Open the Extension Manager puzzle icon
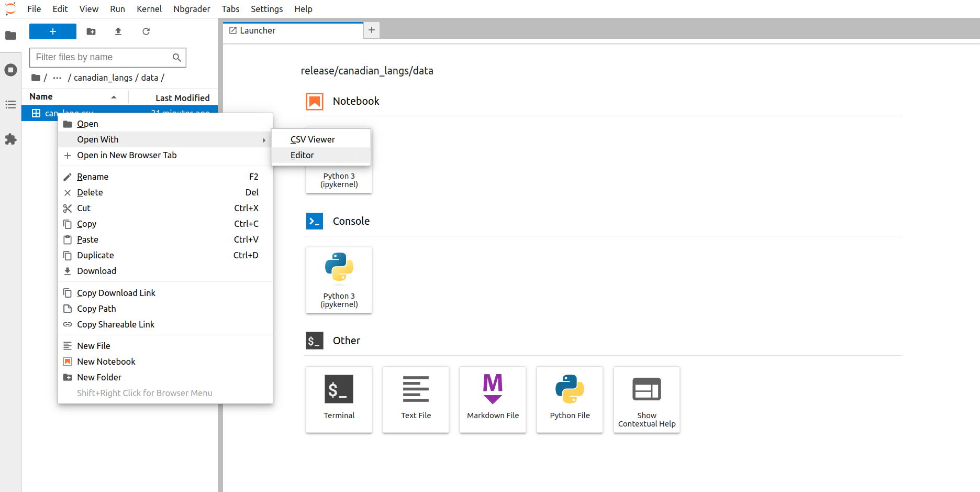 pos(10,139)
